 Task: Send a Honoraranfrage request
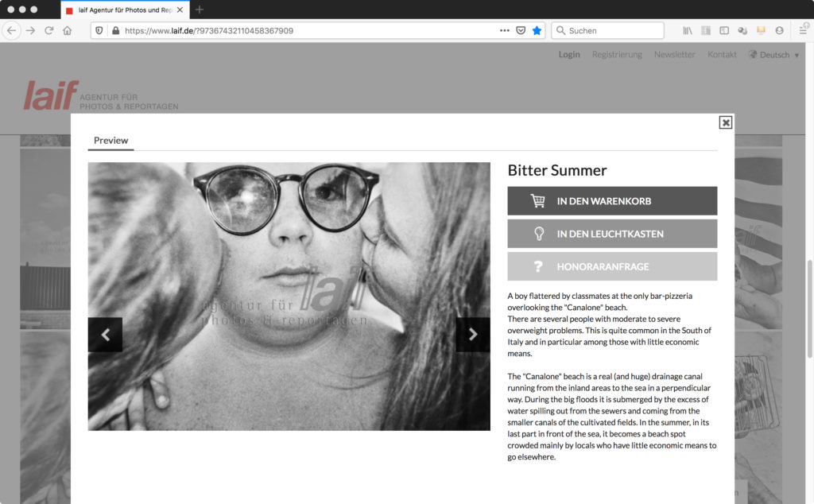tap(612, 266)
